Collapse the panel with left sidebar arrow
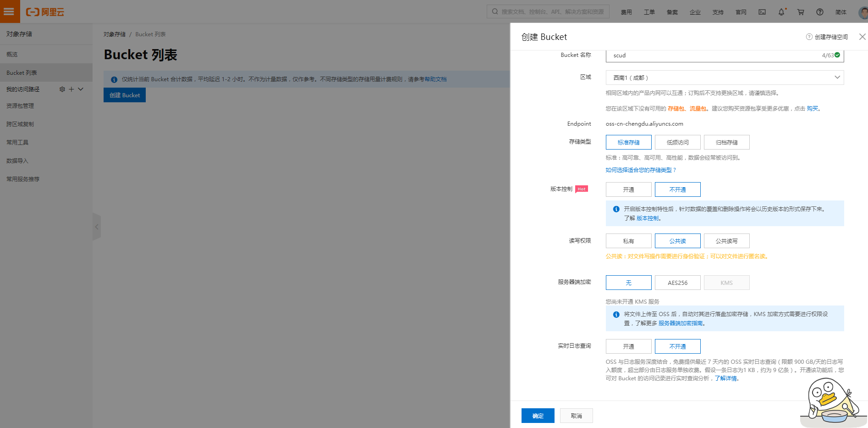Image resolution: width=868 pixels, height=428 pixels. (x=97, y=226)
